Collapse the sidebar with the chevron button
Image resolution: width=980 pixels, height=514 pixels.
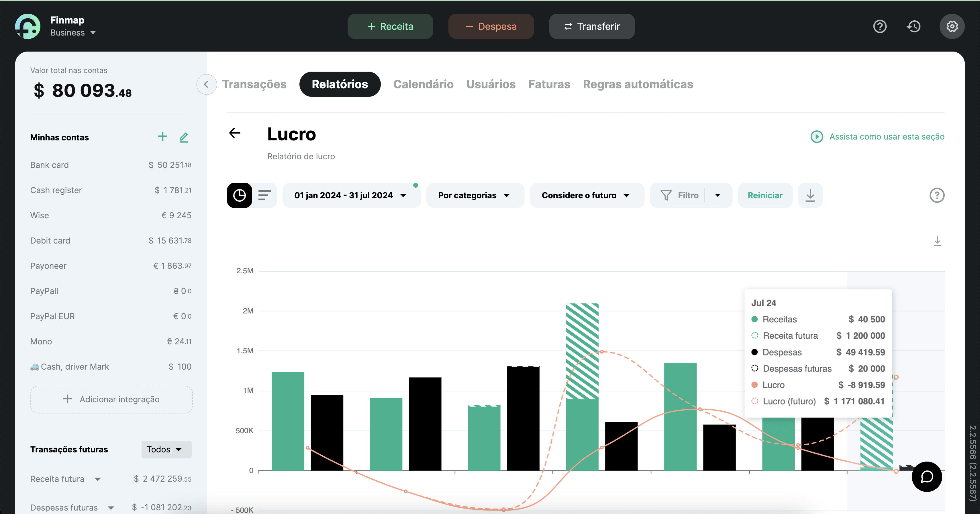[206, 85]
